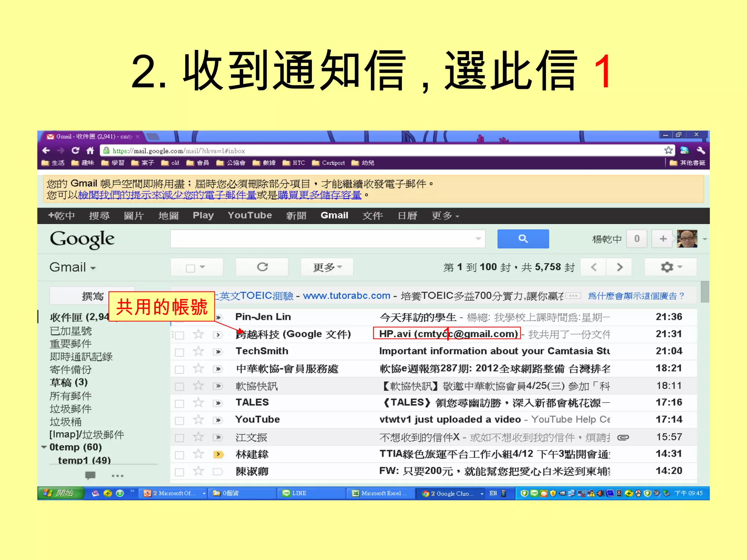Screen dimensions: 747x560
Task: Click inside the Gmail search field
Action: pyautogui.click(x=328, y=239)
